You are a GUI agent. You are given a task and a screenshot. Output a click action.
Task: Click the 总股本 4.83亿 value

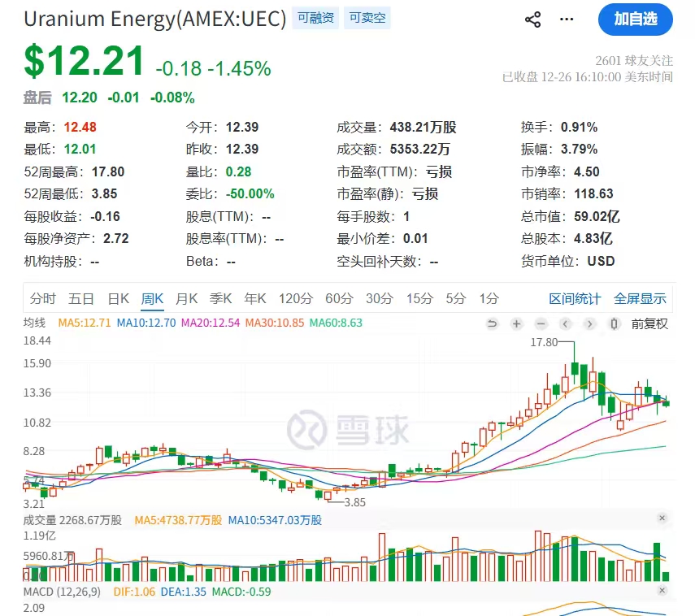click(593, 238)
